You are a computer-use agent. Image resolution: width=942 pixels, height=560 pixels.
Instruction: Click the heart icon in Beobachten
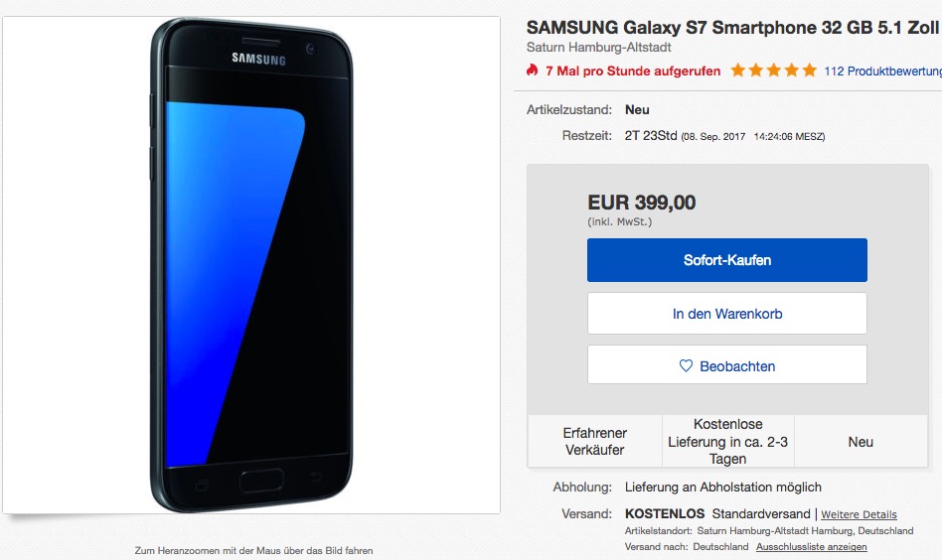pos(686,365)
